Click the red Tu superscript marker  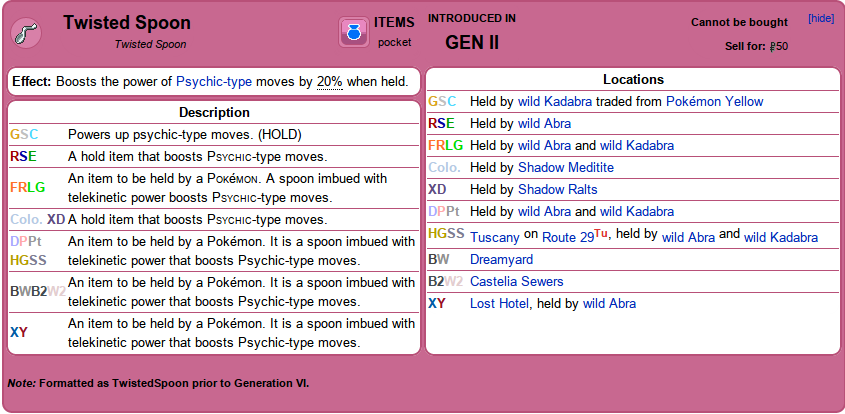[x=601, y=233]
